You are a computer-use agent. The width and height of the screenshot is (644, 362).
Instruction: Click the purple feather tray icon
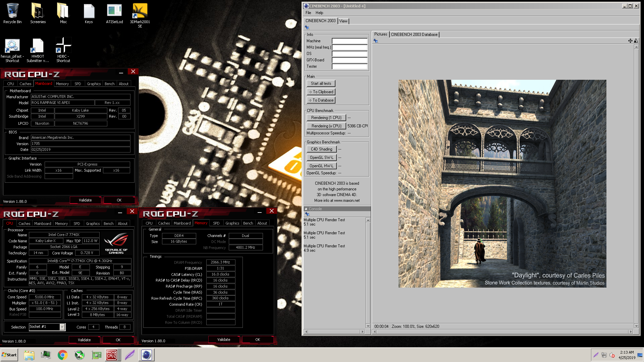pyautogui.click(x=596, y=355)
